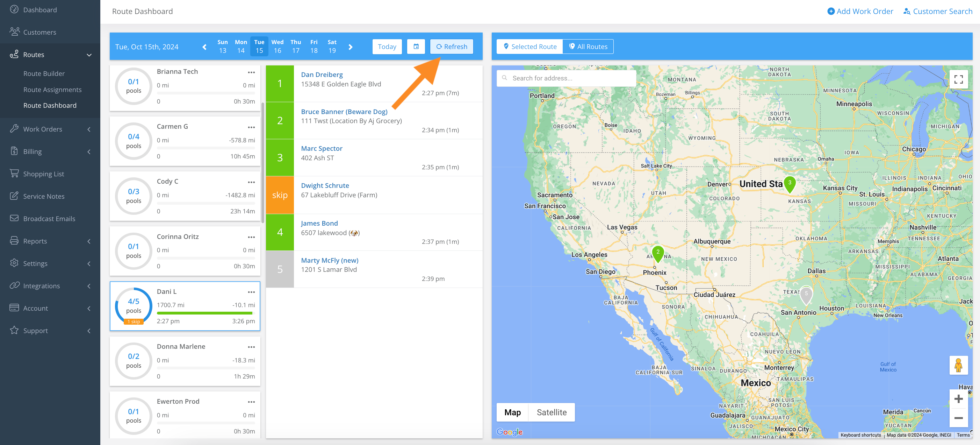Open Service Notes pencil icon
Image resolution: width=980 pixels, height=445 pixels.
[14, 196]
